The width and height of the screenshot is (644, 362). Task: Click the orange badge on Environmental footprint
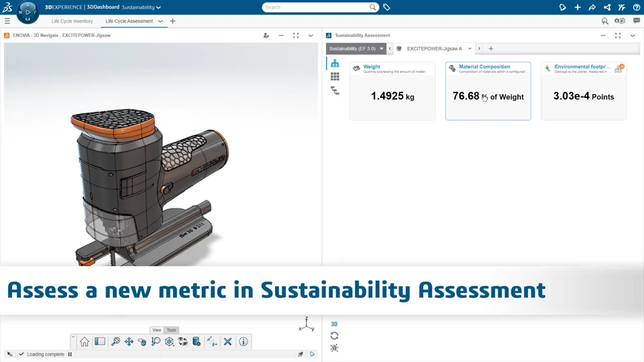click(x=622, y=66)
